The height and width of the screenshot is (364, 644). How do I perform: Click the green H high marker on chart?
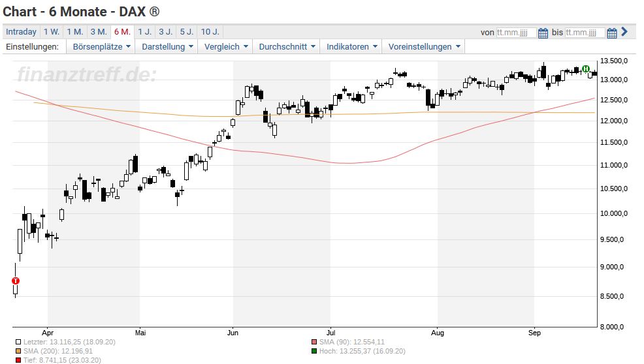coord(586,68)
